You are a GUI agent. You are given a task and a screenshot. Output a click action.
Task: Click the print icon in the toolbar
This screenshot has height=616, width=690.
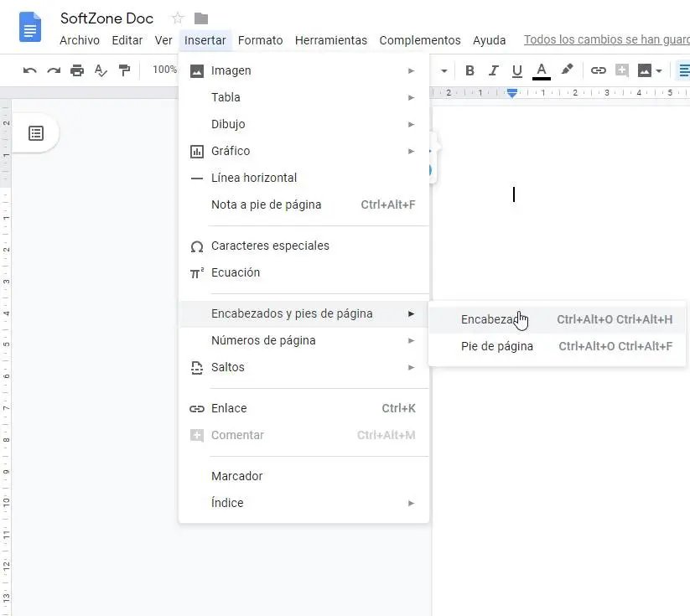[x=77, y=70]
